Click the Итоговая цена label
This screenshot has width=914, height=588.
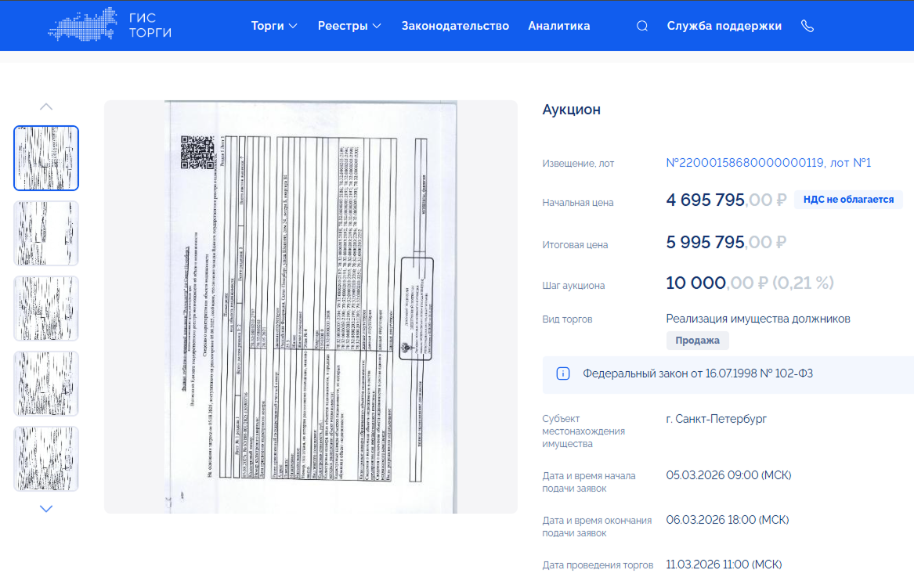575,245
